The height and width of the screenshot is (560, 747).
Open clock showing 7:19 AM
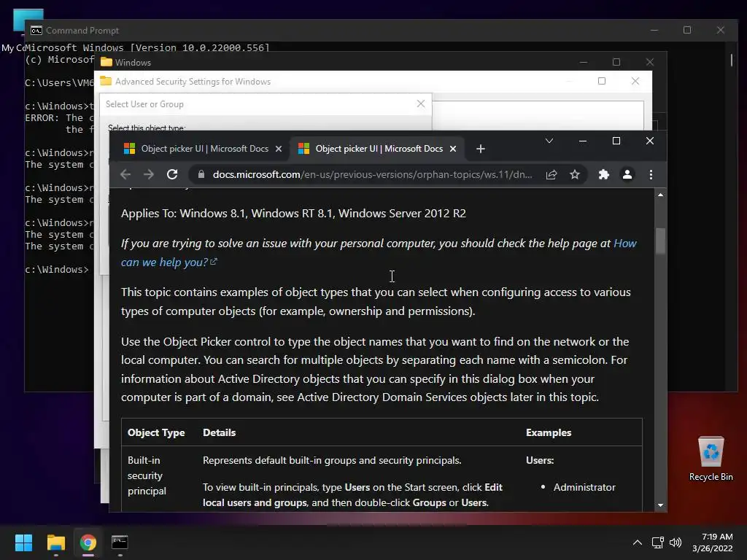pos(712,542)
